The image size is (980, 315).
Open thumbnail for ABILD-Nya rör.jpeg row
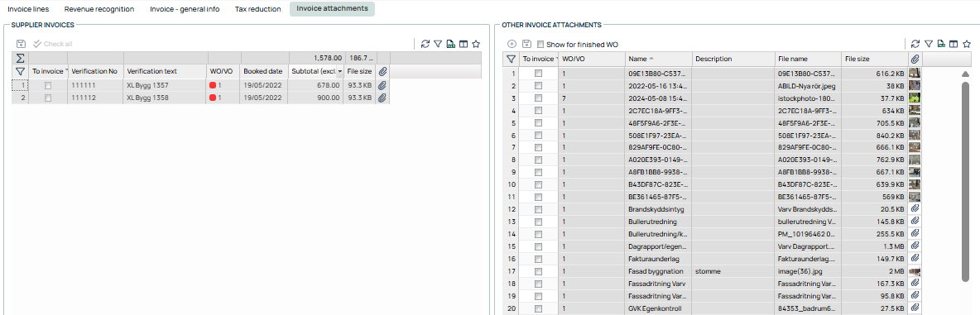(915, 85)
